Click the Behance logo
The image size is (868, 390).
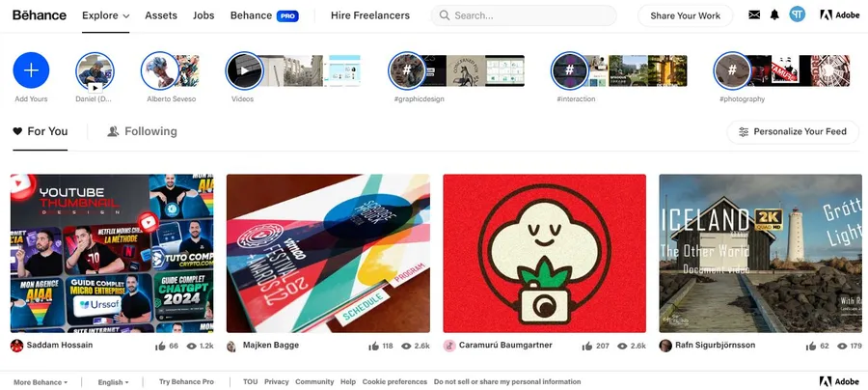[x=40, y=15]
